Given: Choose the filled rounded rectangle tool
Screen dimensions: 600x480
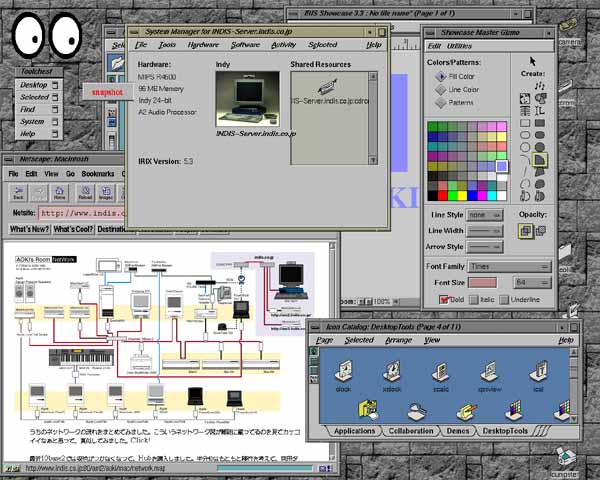Looking at the screenshot, I should click(540, 135).
